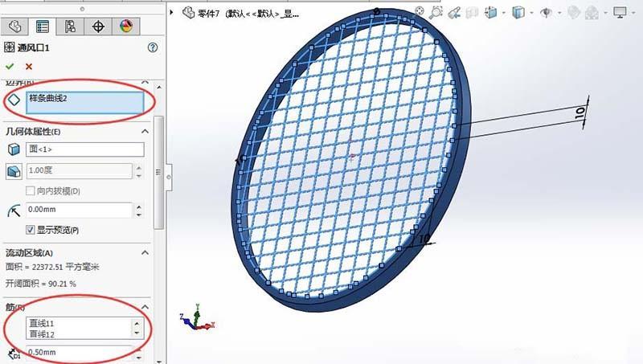
Task: Increase the draft angle with up arrow
Action: coord(138,168)
